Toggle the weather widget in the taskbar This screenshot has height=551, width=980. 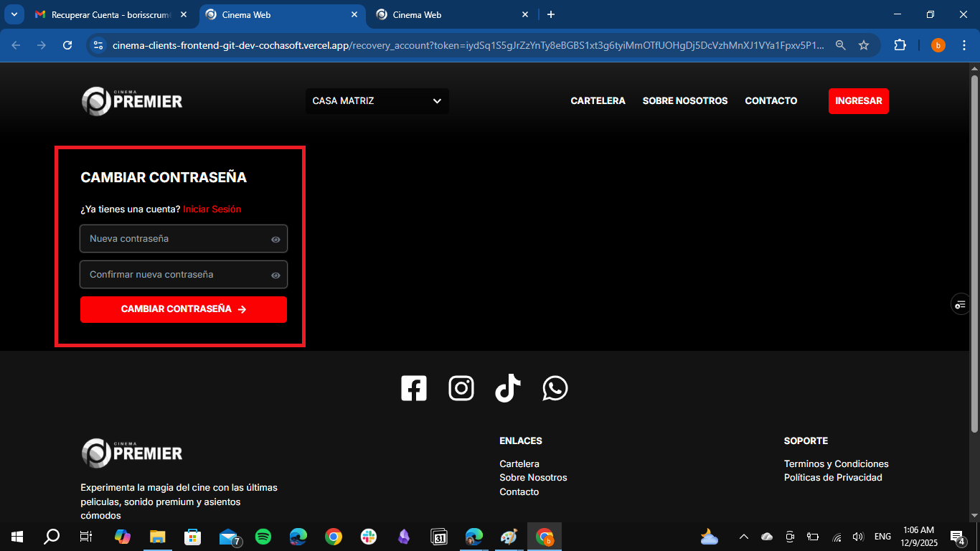tap(709, 536)
